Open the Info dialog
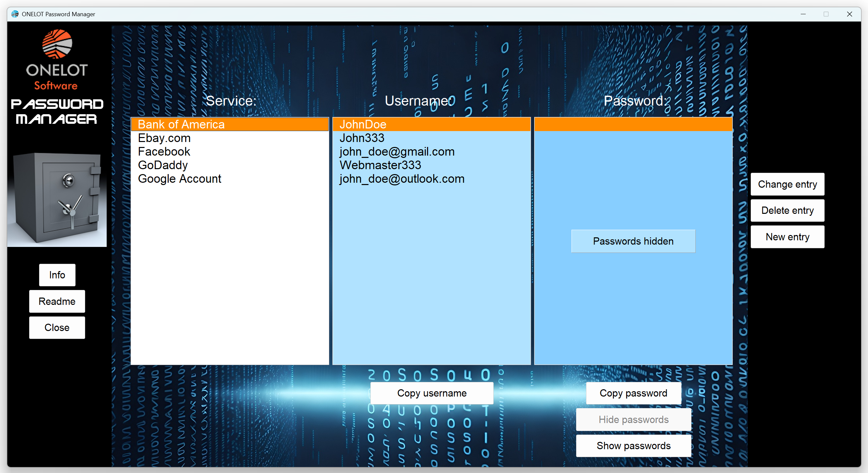Image resolution: width=868 pixels, height=473 pixels. point(57,275)
